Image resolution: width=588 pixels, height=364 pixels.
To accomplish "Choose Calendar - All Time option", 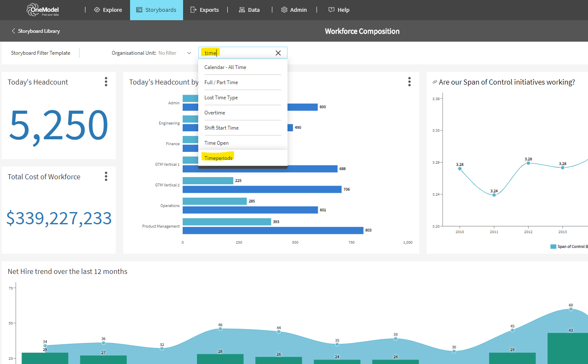I will click(x=225, y=67).
